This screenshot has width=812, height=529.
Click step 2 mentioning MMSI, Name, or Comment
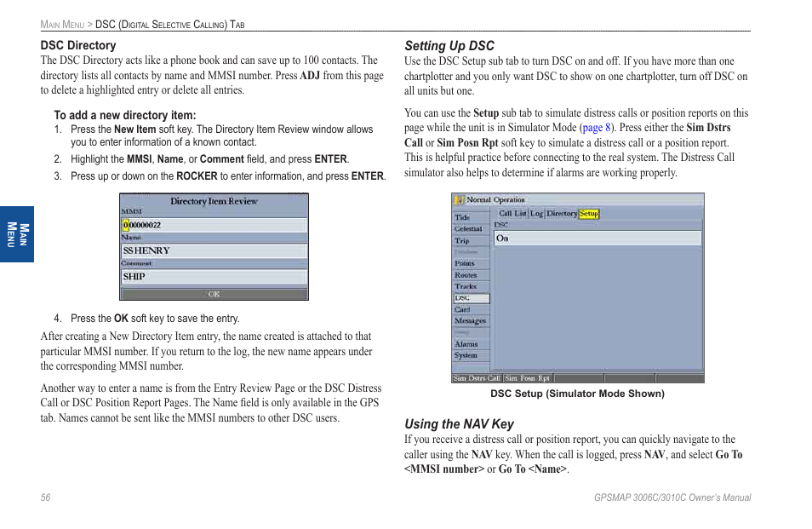[x=202, y=159]
